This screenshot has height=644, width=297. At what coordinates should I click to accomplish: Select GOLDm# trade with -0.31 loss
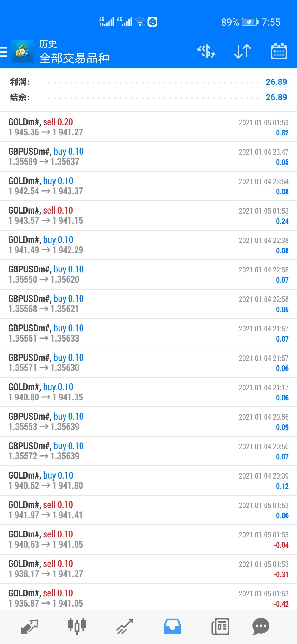[148, 569]
